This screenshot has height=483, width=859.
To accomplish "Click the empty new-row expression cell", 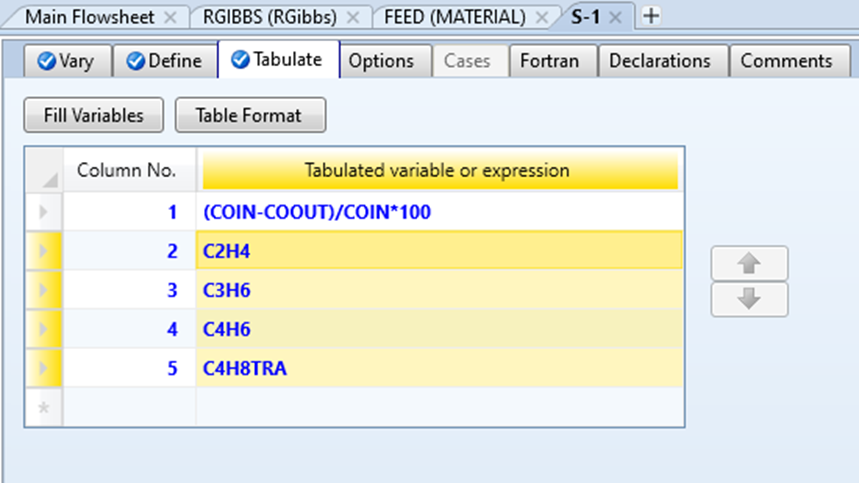I will 440,407.
